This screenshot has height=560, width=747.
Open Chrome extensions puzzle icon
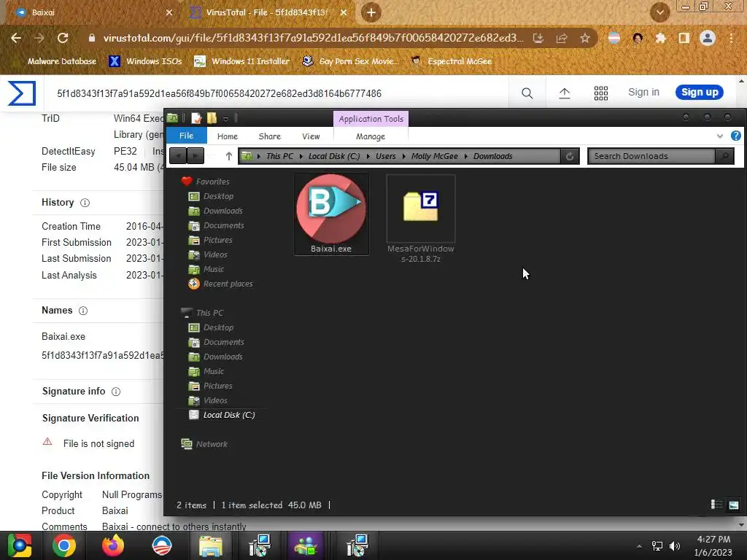[660, 38]
